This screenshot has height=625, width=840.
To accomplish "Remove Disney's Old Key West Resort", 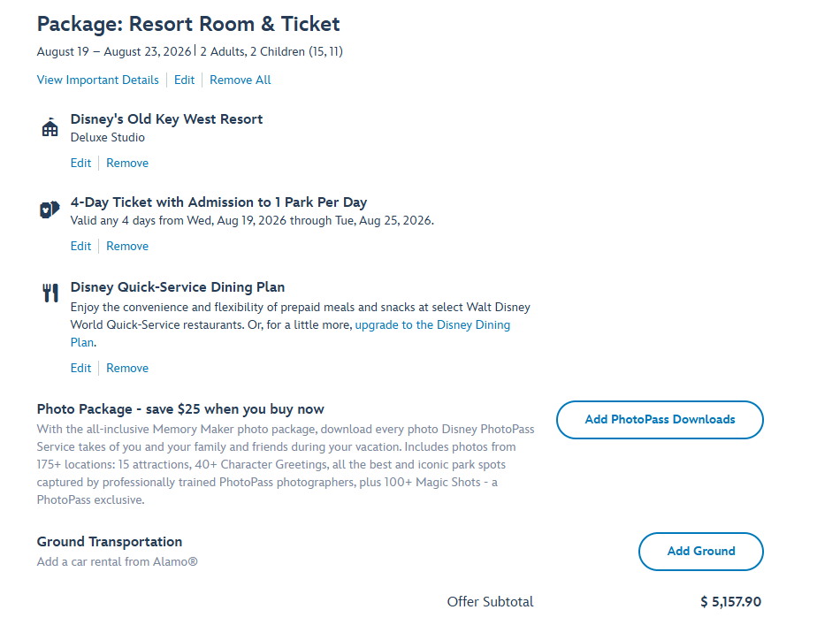I will pos(126,163).
